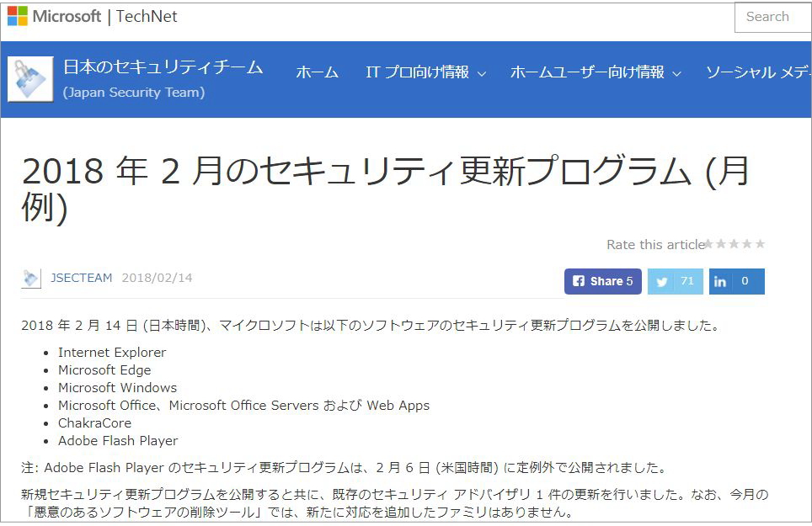Viewport: 812px width, 526px height.
Task: Click the Twitter share count 71
Action: point(687,281)
